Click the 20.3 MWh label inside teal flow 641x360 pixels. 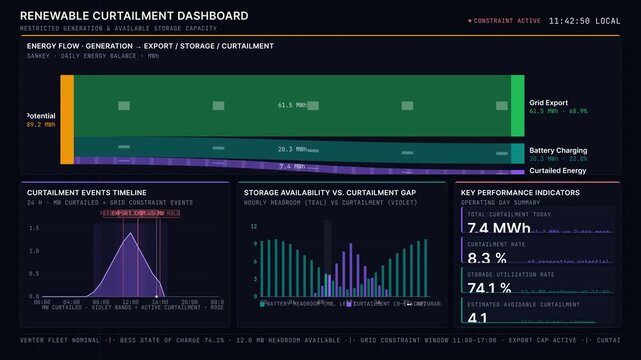tap(292, 149)
